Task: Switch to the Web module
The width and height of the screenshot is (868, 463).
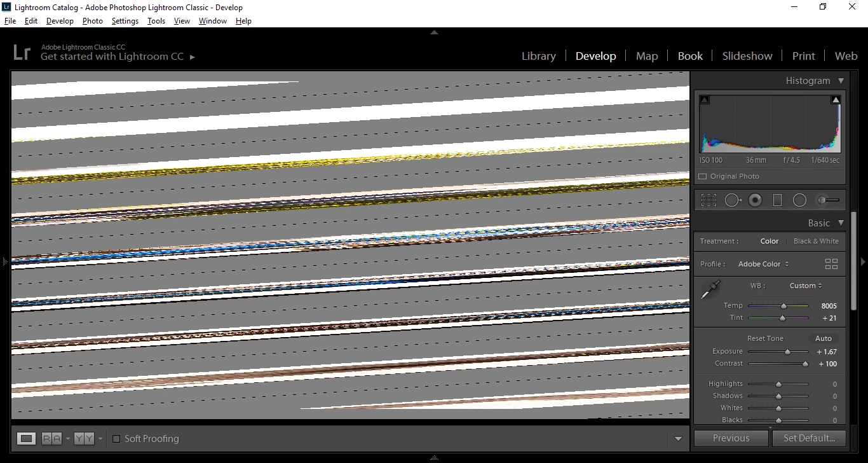Action: coord(846,56)
